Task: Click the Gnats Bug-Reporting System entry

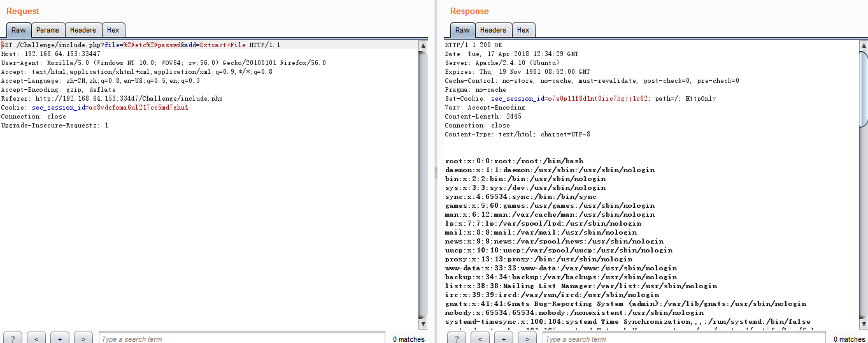Action: [x=625, y=304]
